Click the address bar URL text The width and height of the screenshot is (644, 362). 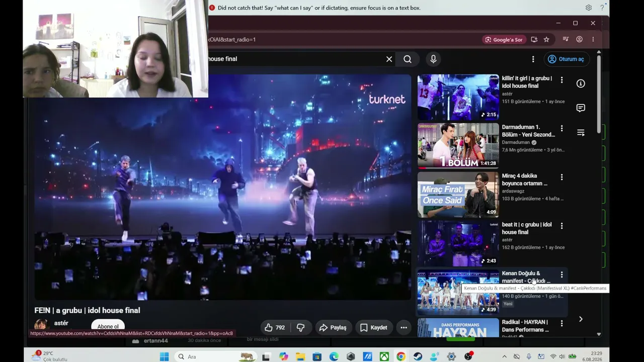tap(232, 39)
